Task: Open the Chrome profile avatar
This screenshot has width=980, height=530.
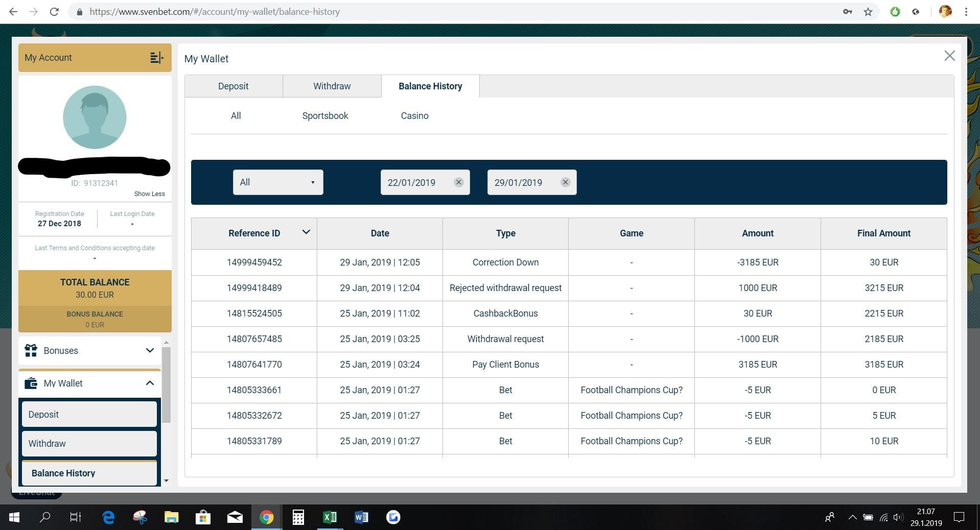Action: (x=945, y=11)
